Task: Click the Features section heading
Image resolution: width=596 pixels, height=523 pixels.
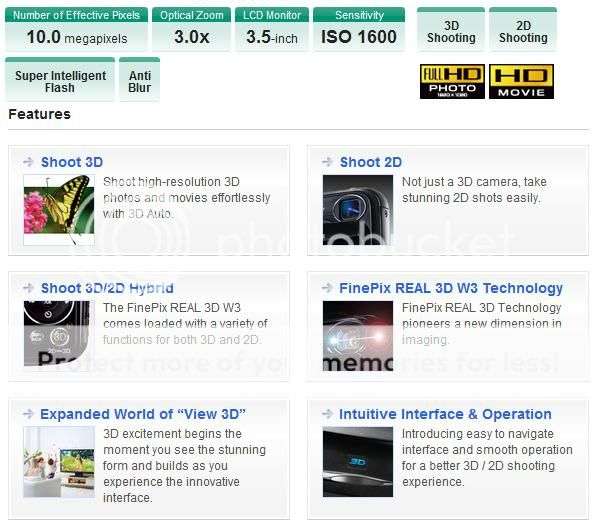Action: pyautogui.click(x=40, y=114)
